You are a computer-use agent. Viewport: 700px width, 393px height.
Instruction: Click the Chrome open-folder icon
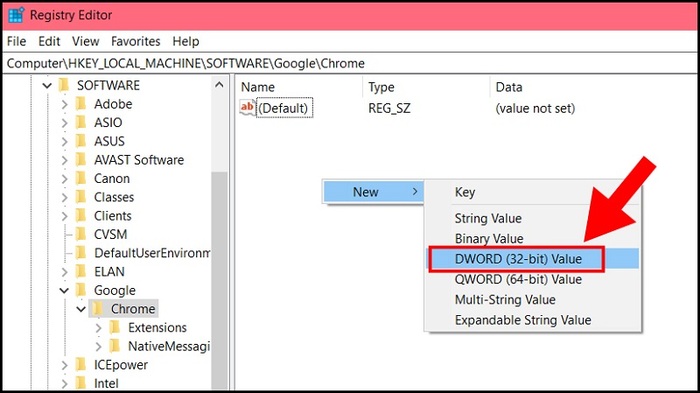[x=98, y=309]
